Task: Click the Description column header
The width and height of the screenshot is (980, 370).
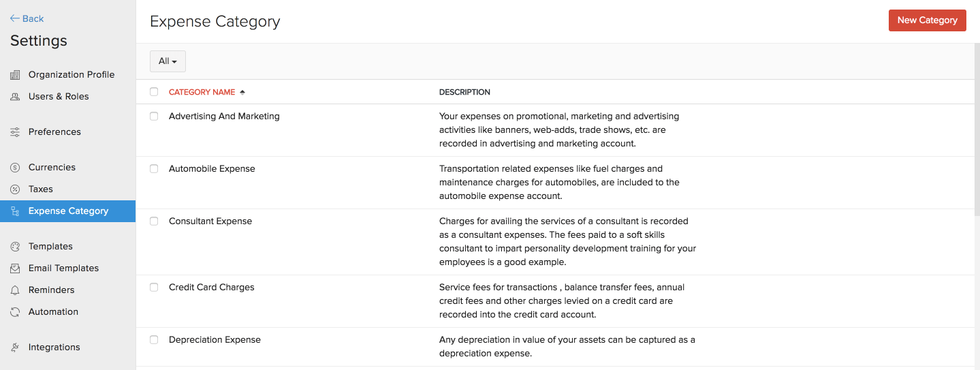Action: tap(464, 92)
